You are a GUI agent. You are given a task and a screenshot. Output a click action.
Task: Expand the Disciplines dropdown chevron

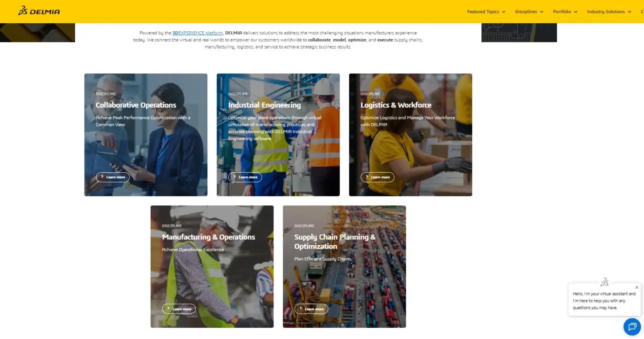[541, 12]
